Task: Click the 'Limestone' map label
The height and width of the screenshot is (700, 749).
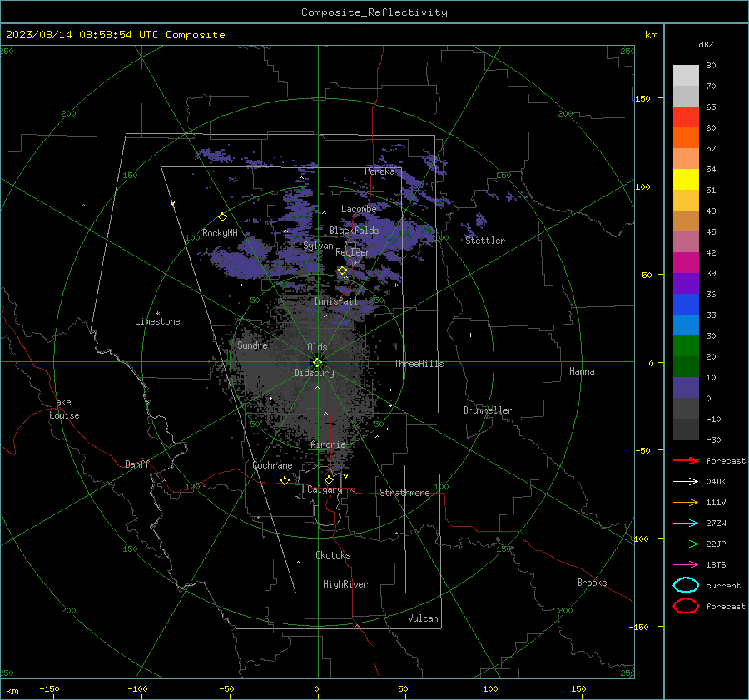Action: [157, 321]
